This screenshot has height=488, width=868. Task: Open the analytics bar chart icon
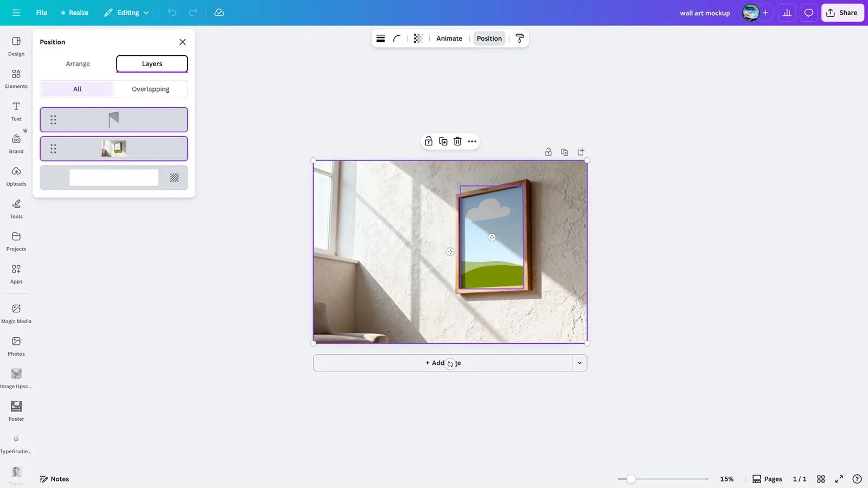pos(787,12)
